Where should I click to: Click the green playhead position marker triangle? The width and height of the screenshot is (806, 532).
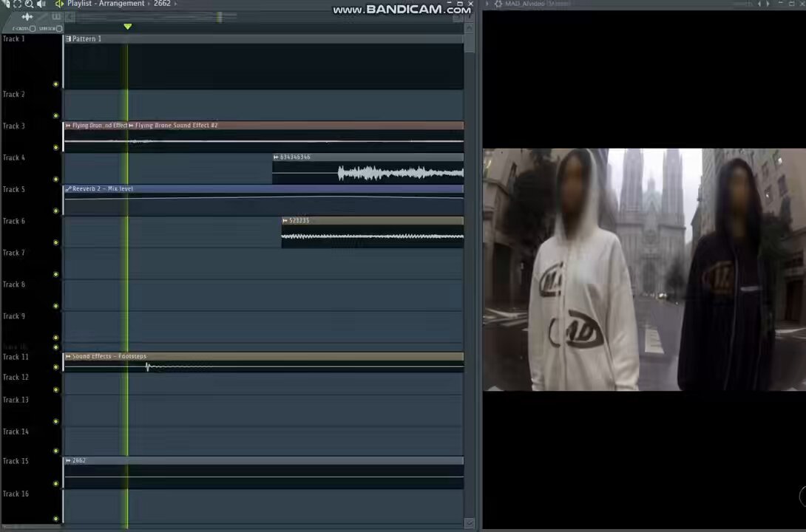pyautogui.click(x=127, y=27)
